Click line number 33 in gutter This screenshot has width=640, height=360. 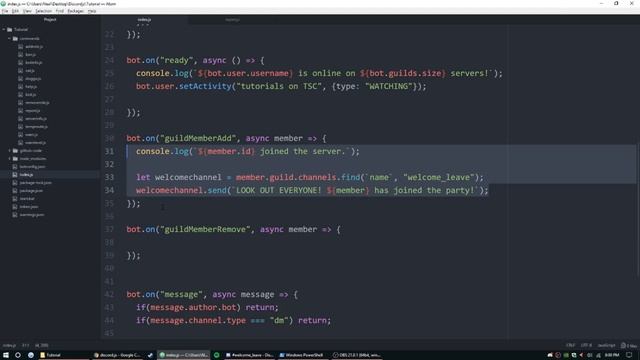(109, 177)
